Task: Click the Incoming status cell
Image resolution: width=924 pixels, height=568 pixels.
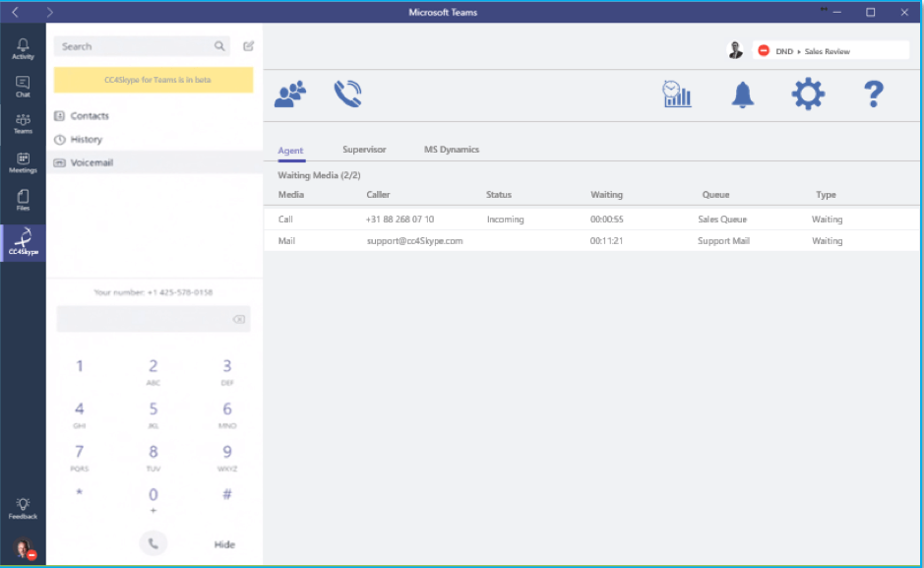Action: pos(505,220)
